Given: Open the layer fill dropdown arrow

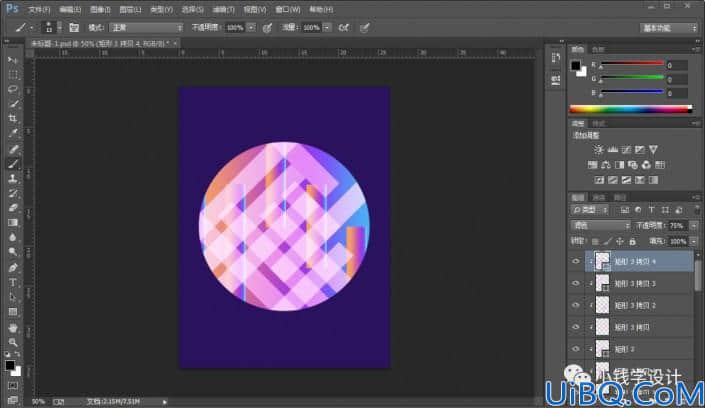Looking at the screenshot, I should [694, 242].
